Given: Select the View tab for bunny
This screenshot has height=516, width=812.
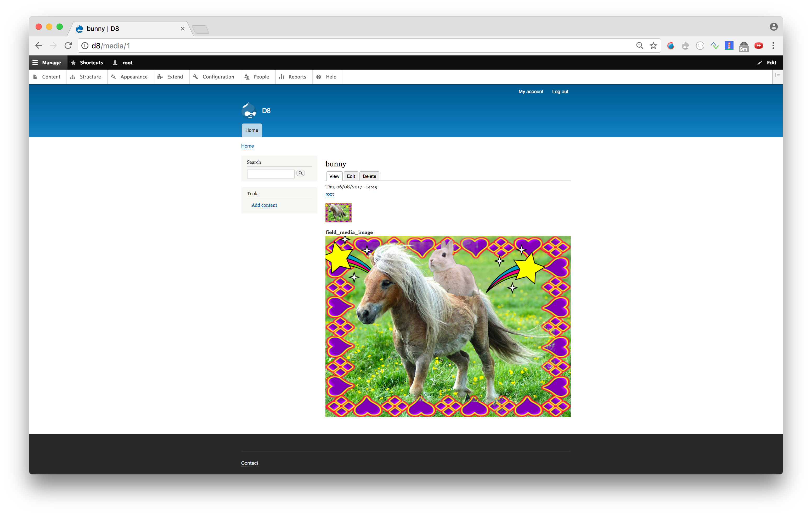Looking at the screenshot, I should click(x=334, y=176).
